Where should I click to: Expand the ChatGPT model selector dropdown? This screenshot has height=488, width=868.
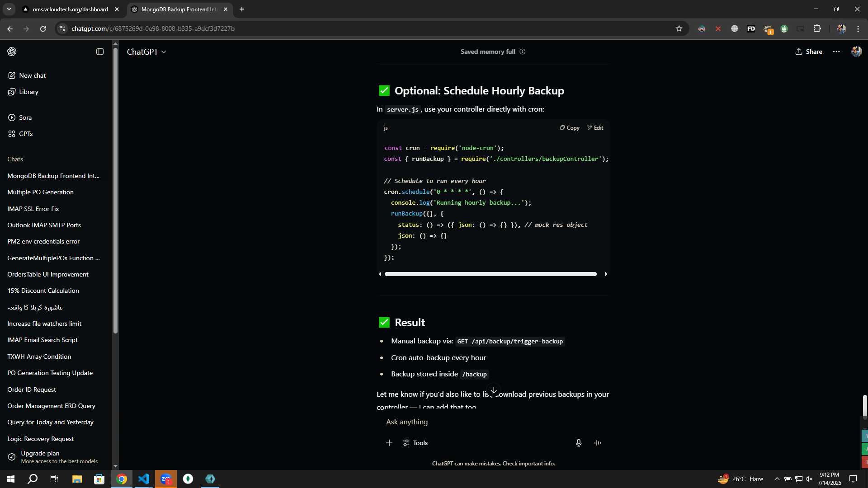click(x=146, y=52)
